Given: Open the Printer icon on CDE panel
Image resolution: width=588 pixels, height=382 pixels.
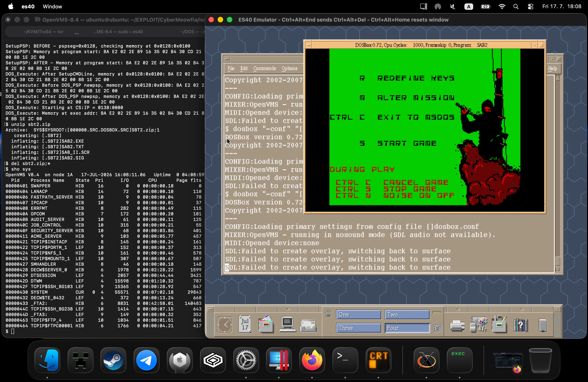Looking at the screenshot, I should click(x=457, y=326).
